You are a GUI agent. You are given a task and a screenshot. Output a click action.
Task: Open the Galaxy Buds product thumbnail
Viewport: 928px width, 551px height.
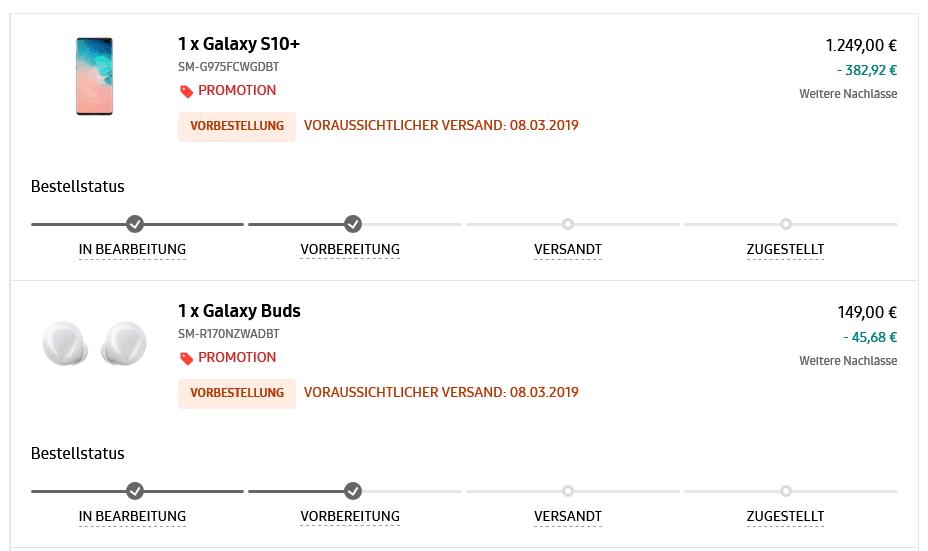tap(94, 343)
